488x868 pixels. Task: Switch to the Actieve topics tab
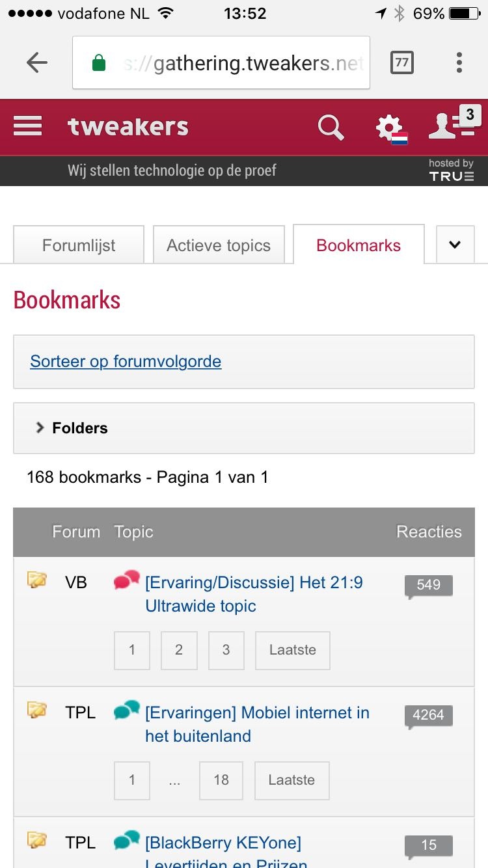219,245
